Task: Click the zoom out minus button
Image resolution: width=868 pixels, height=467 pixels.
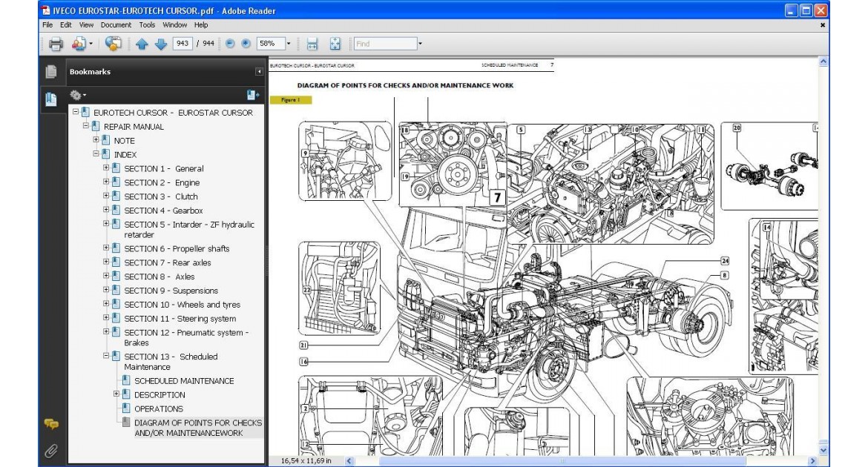Action: click(230, 44)
